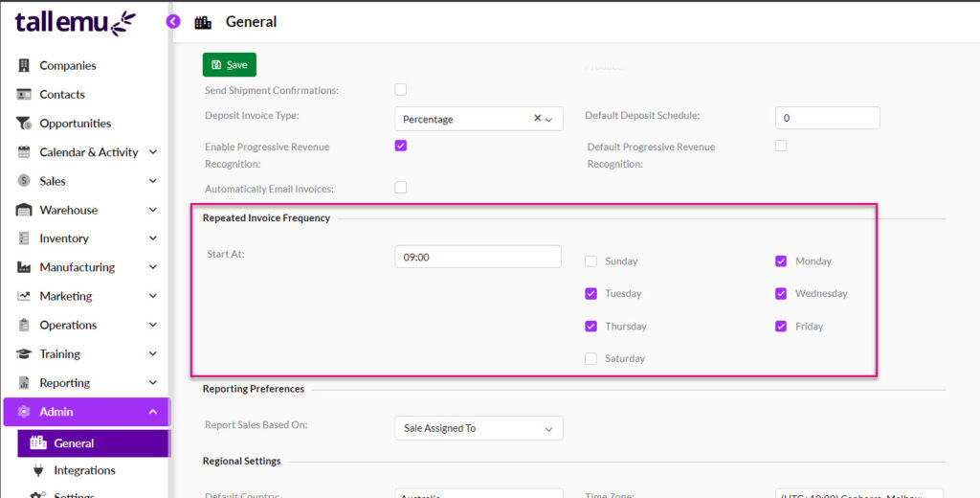This screenshot has width=980, height=498.
Task: Expand the Inventory menu chevron
Action: (x=153, y=238)
